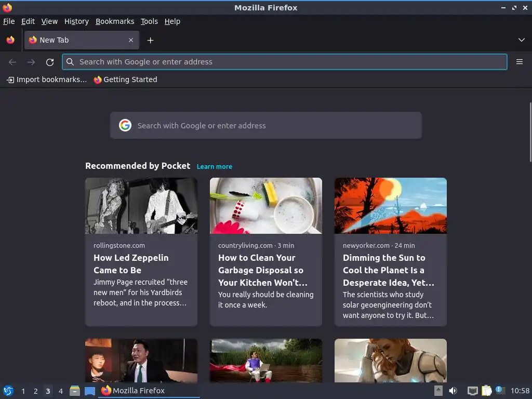This screenshot has height=399, width=532.
Task: Click magnifier icon in address bar
Action: coord(70,62)
